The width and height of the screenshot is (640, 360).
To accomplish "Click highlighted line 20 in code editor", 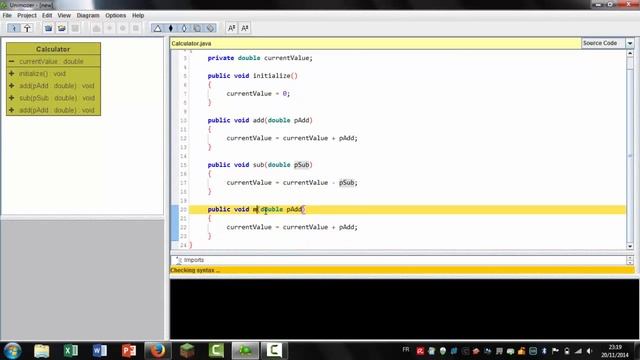I will point(407,209).
